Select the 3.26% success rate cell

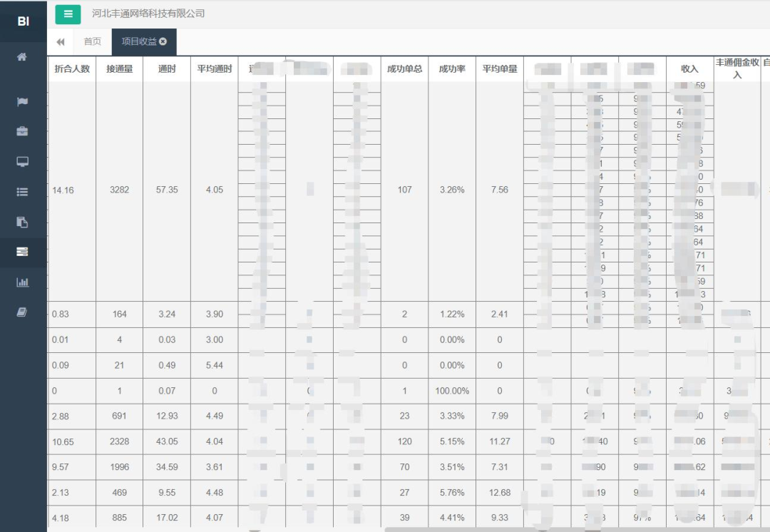click(452, 191)
